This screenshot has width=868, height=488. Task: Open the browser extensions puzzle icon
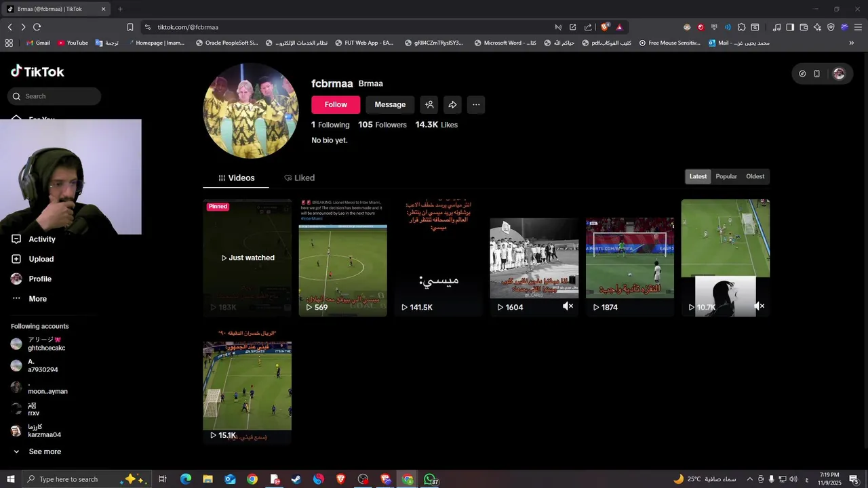(741, 27)
